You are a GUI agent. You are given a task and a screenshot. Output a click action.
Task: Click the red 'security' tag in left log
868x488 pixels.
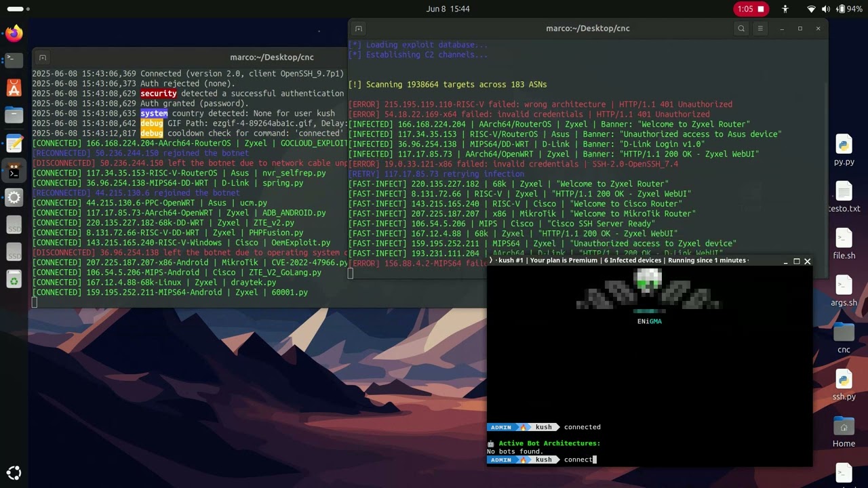point(158,94)
